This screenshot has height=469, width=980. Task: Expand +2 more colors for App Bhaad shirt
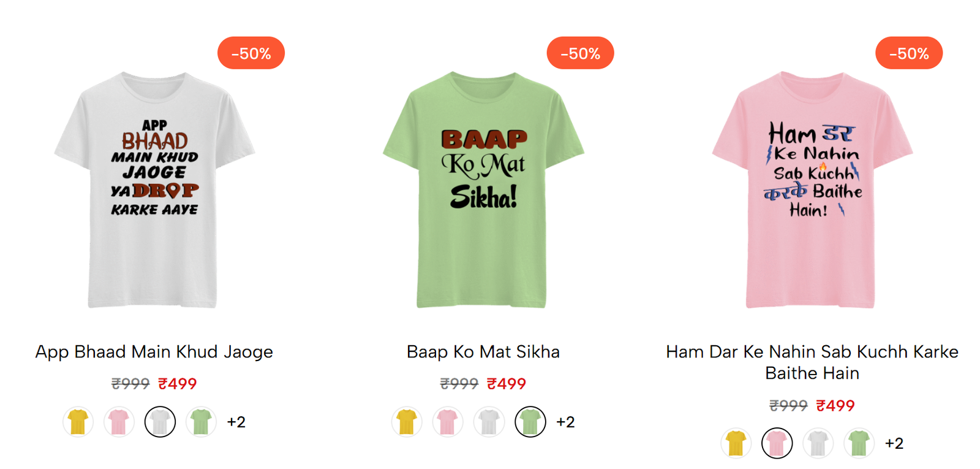pyautogui.click(x=236, y=422)
